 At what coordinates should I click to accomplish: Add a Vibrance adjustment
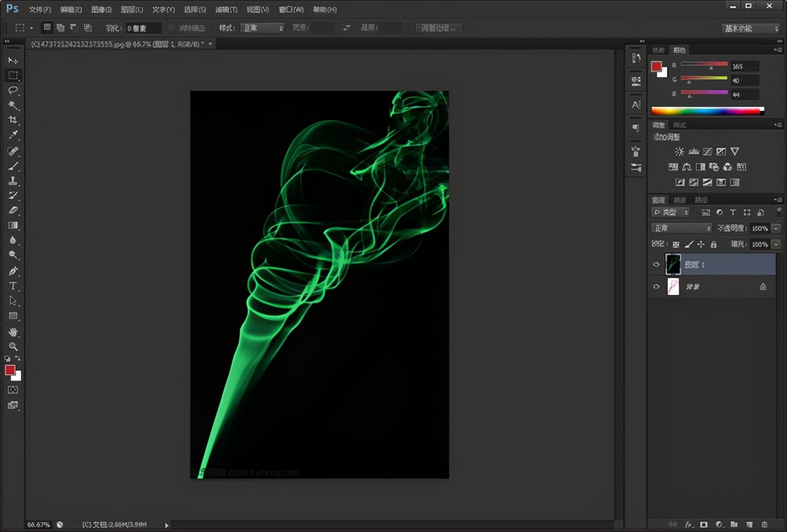tap(735, 151)
